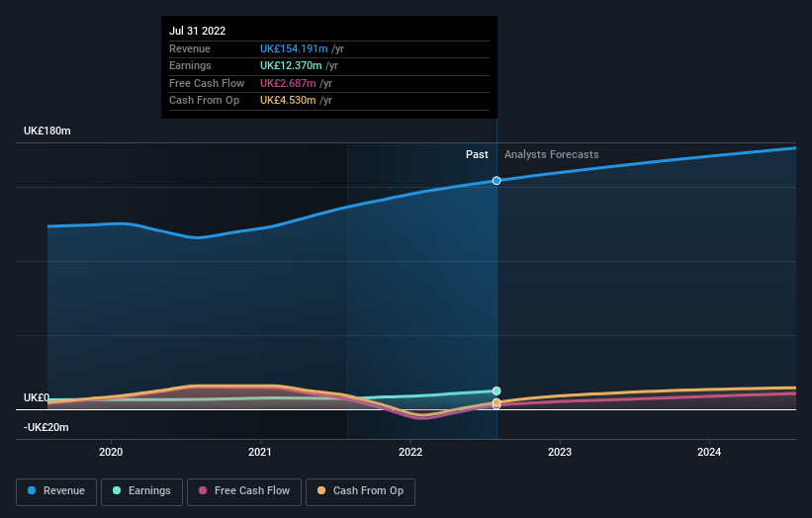Click the -UK£20m y-axis label

pyautogui.click(x=46, y=427)
